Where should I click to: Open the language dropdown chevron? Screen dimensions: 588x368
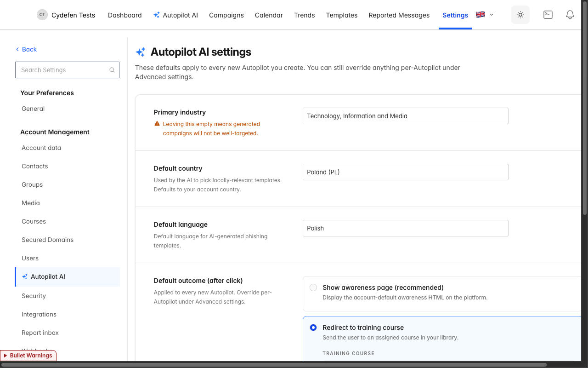(x=492, y=15)
